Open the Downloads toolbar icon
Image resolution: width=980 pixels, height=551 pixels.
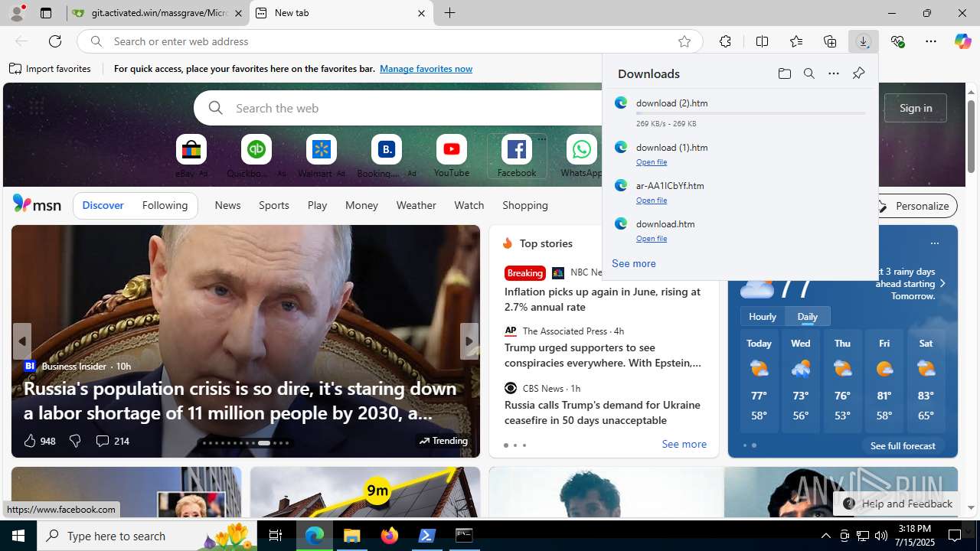click(863, 41)
